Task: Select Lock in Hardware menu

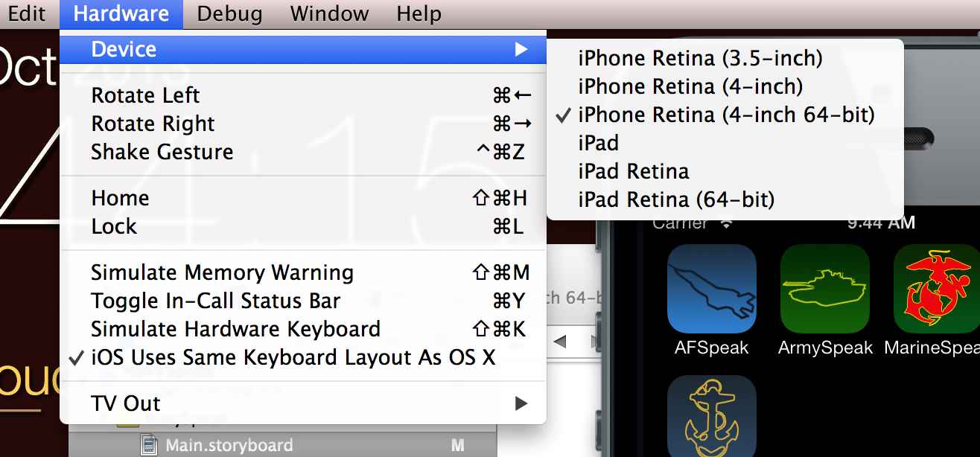Action: pos(303,226)
